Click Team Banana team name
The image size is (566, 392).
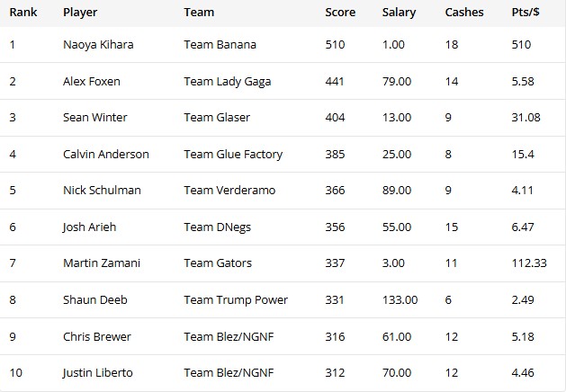tap(220, 45)
